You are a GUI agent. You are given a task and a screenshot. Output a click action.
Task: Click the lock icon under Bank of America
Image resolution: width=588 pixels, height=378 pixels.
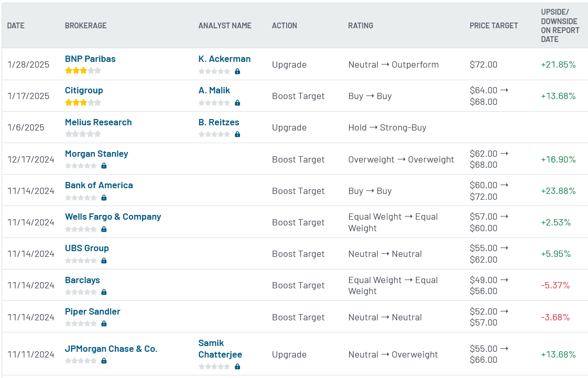tap(104, 198)
